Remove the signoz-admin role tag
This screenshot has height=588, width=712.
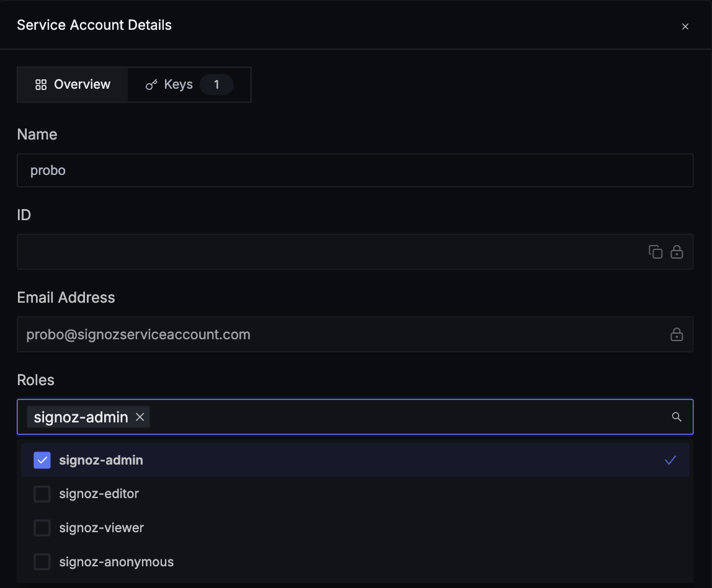coord(140,417)
